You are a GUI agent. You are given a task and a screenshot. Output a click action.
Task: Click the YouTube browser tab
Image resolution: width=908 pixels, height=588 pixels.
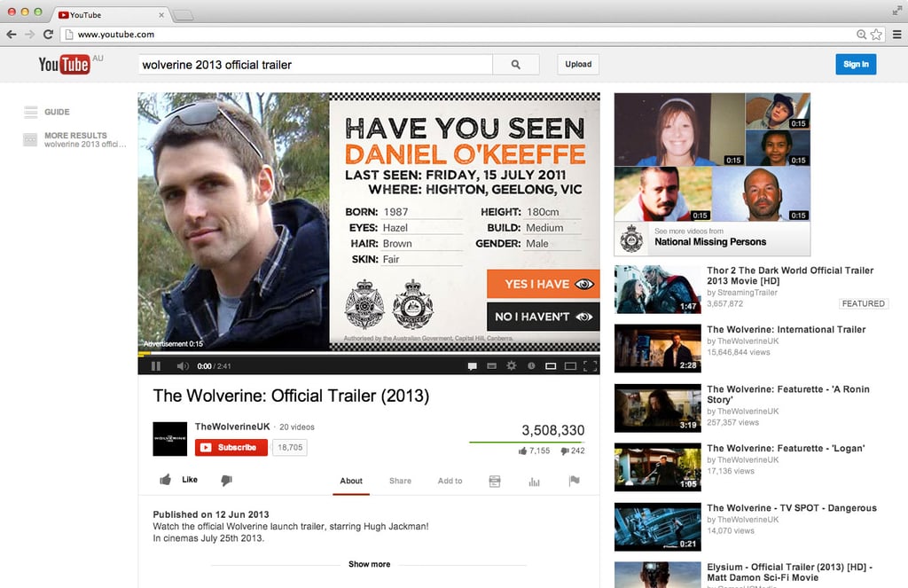pos(110,14)
